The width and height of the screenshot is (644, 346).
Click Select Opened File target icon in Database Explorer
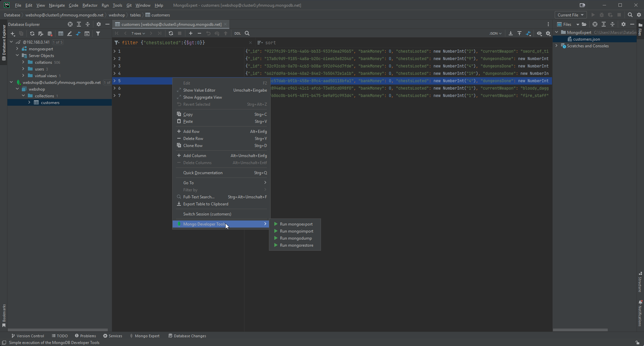coord(70,24)
